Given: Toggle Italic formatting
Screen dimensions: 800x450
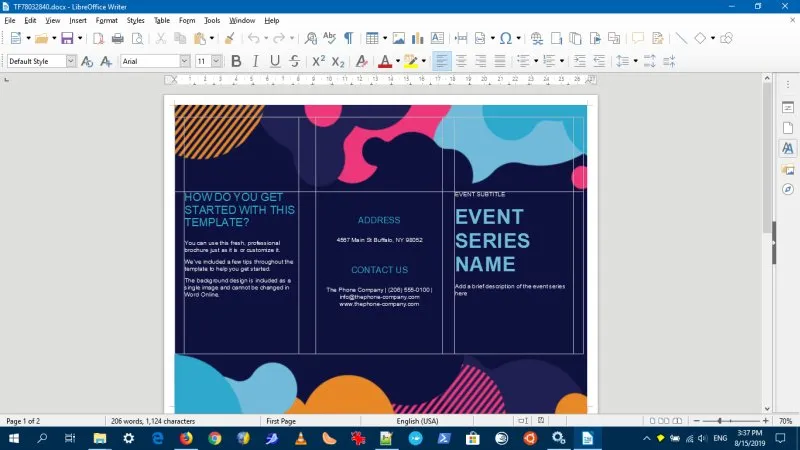Looking at the screenshot, I should 255,61.
